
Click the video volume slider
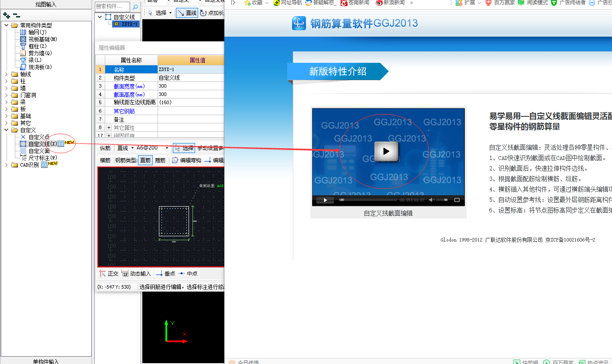pyautogui.click(x=442, y=200)
